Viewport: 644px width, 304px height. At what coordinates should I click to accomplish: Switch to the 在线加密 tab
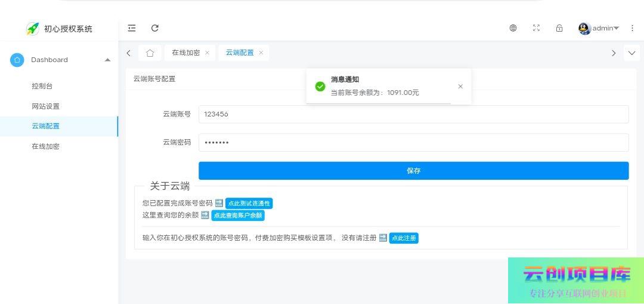(185, 53)
